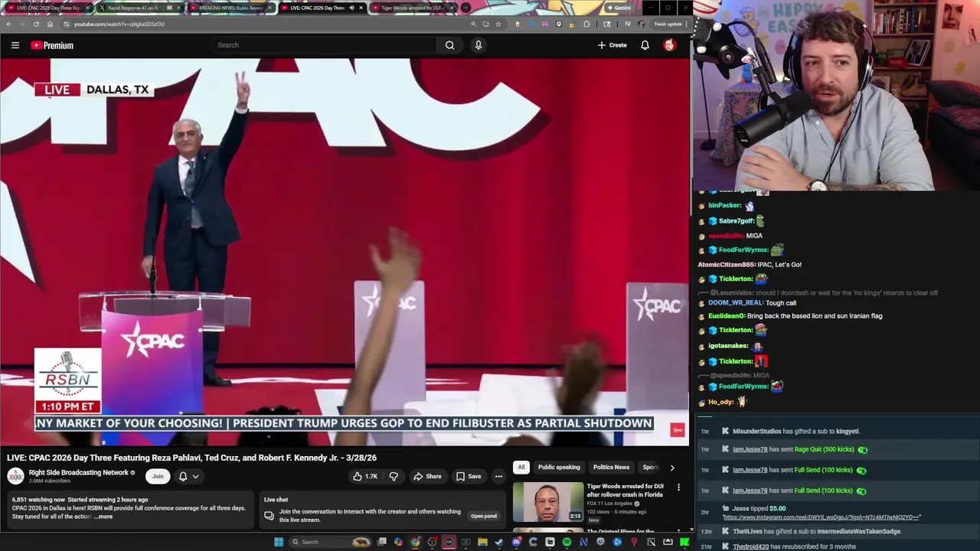Open Spotify from the taskbar
This screenshot has height=551, width=980.
tap(567, 542)
